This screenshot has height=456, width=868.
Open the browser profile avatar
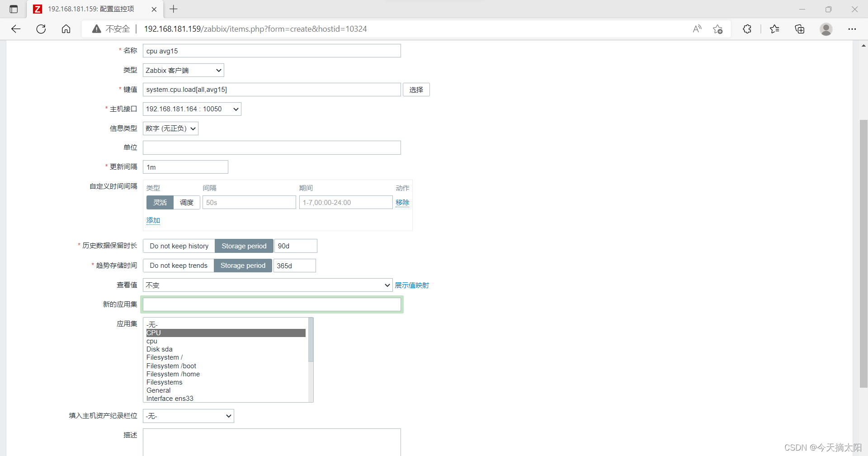pos(826,29)
